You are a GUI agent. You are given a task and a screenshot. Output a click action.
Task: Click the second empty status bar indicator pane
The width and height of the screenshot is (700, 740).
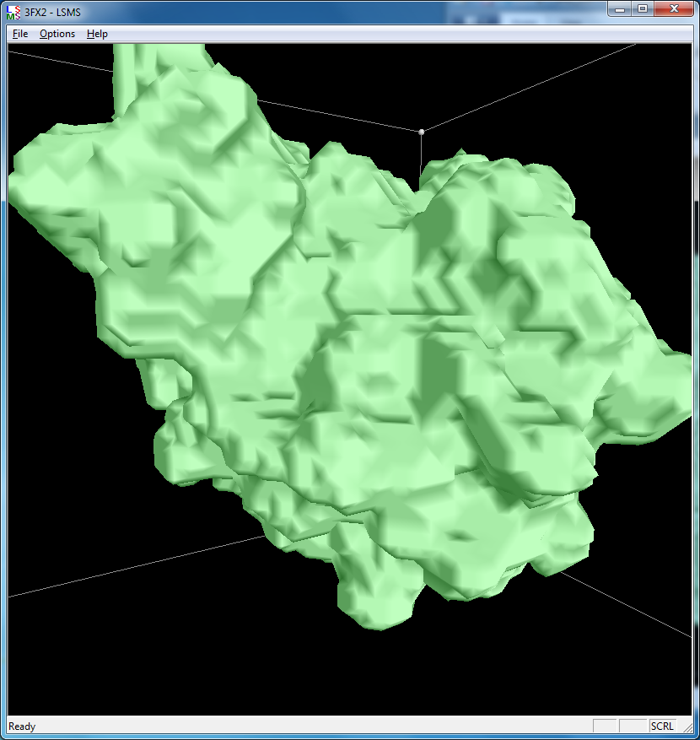(633, 726)
